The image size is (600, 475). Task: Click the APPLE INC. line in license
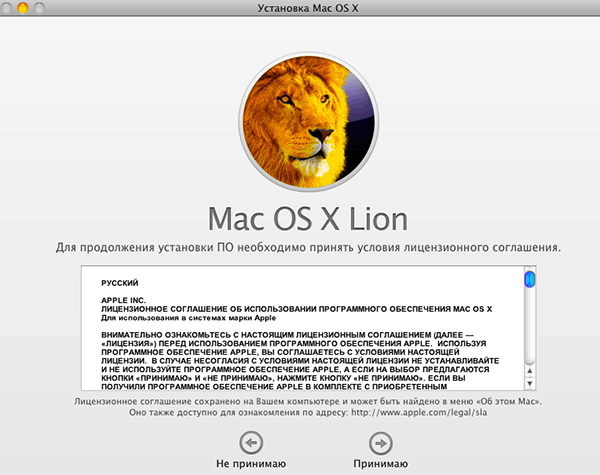coord(124,300)
